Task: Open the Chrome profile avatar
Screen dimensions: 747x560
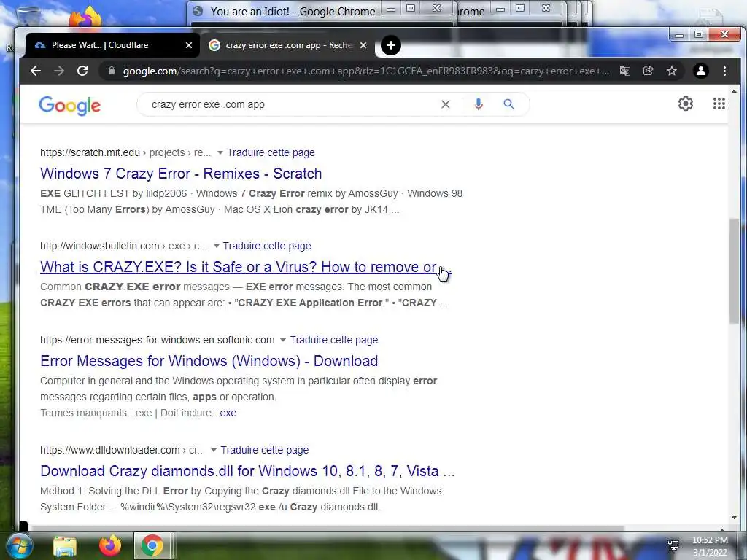Action: (701, 71)
